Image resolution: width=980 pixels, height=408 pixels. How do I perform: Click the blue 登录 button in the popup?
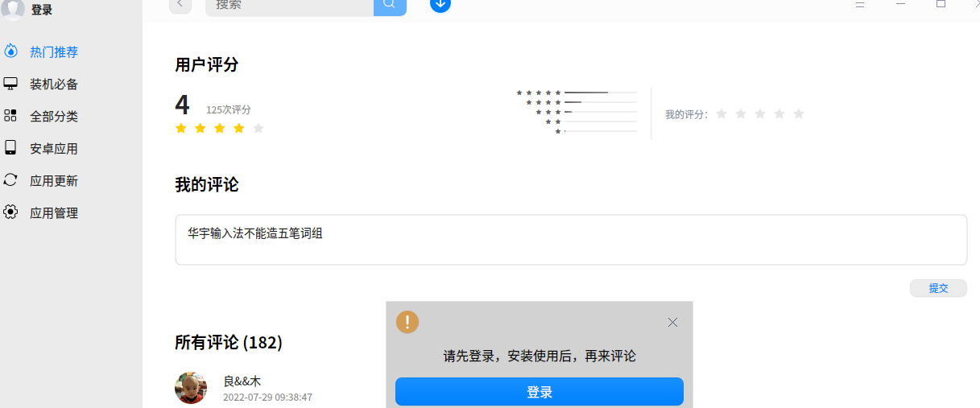(x=540, y=392)
